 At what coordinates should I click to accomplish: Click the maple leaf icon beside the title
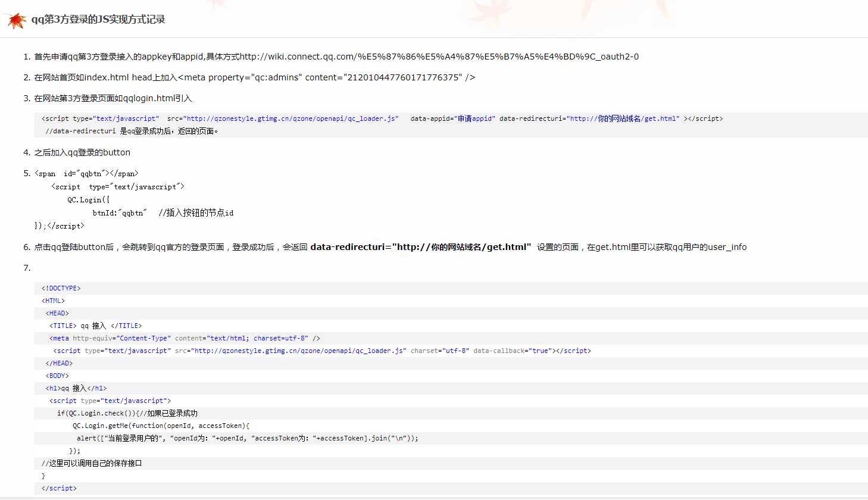(16, 20)
